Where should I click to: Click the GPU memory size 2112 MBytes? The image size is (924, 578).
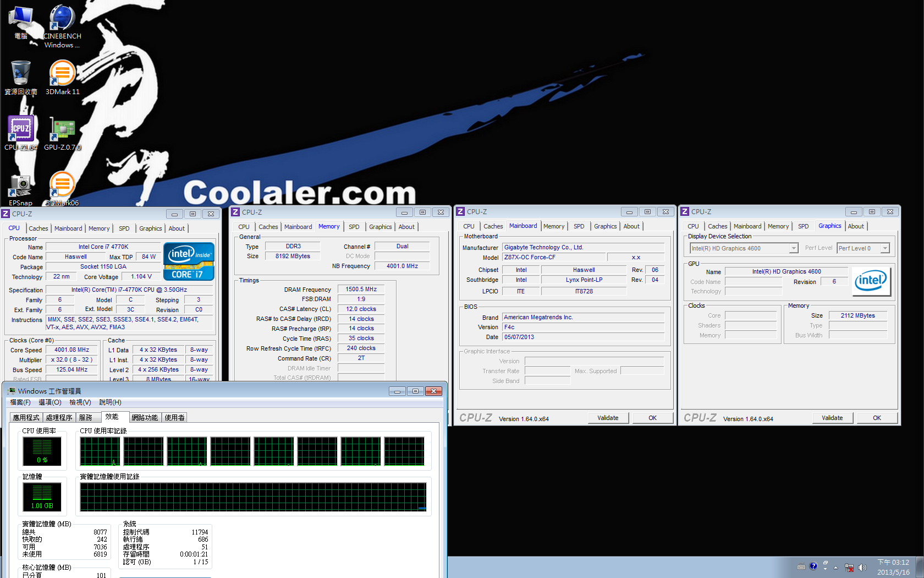point(857,316)
